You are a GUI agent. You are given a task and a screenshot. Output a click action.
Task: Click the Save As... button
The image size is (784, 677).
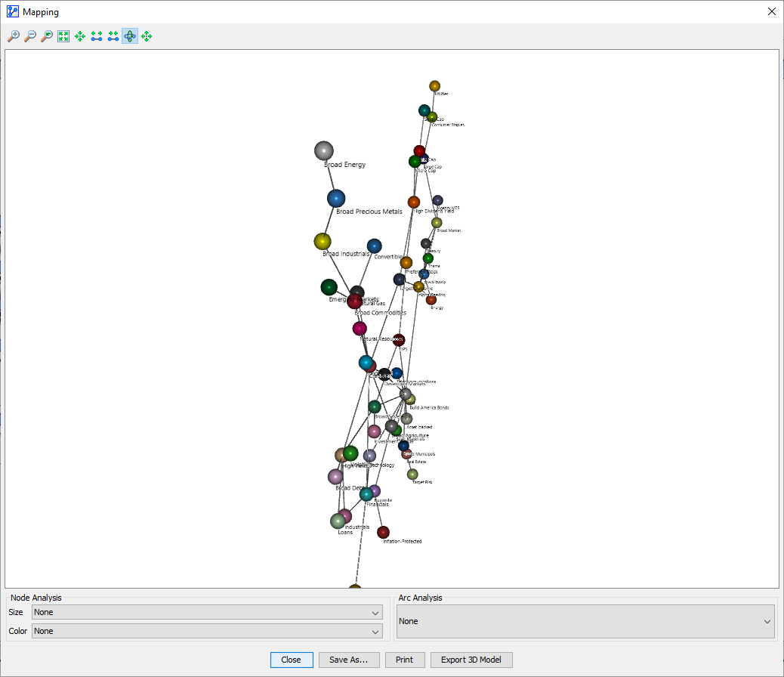[x=348, y=660]
